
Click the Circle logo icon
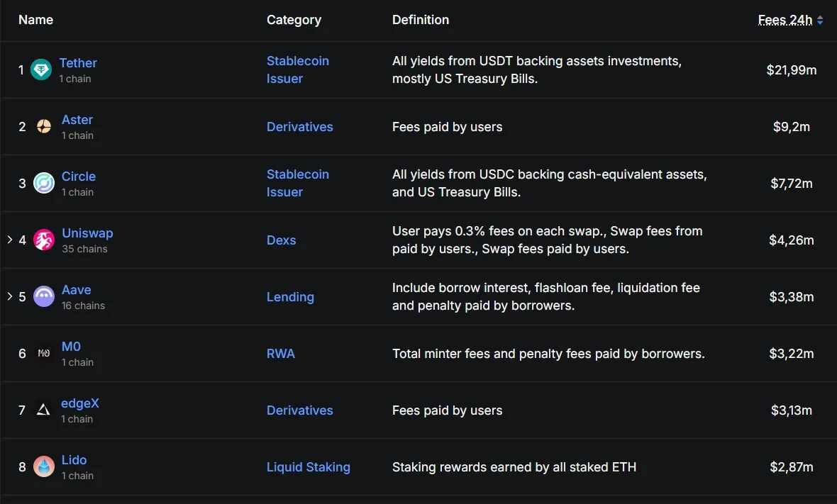tap(44, 183)
